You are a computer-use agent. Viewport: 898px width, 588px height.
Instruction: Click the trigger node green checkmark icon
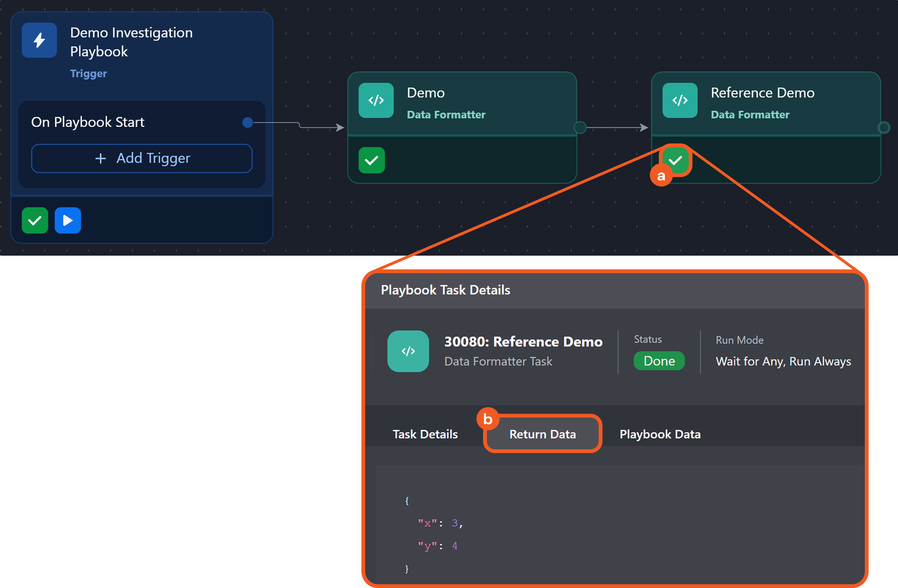(x=35, y=220)
